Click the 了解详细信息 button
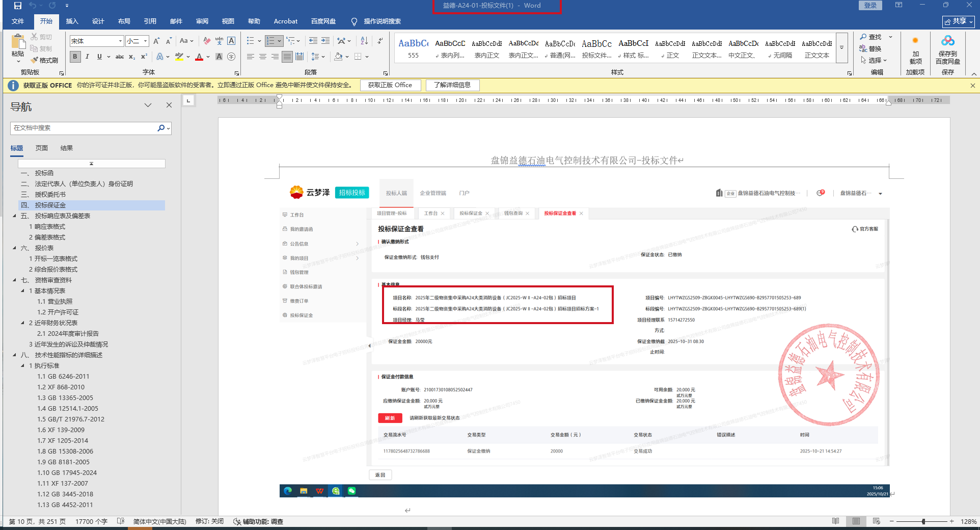The height and width of the screenshot is (530, 980). (x=452, y=85)
